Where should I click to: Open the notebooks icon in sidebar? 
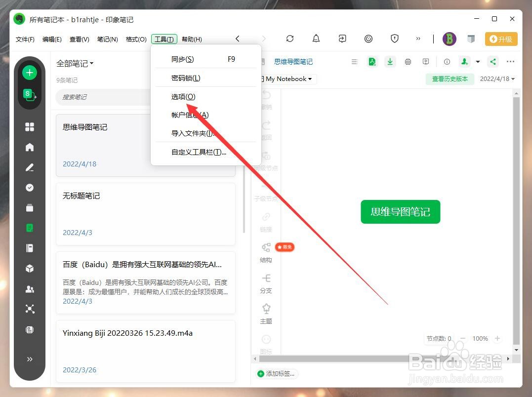(30, 248)
